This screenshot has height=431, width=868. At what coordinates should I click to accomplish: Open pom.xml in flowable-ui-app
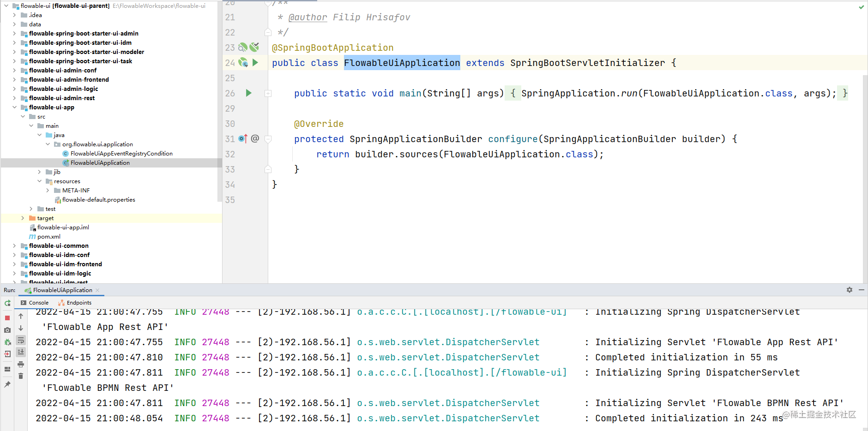[49, 237]
